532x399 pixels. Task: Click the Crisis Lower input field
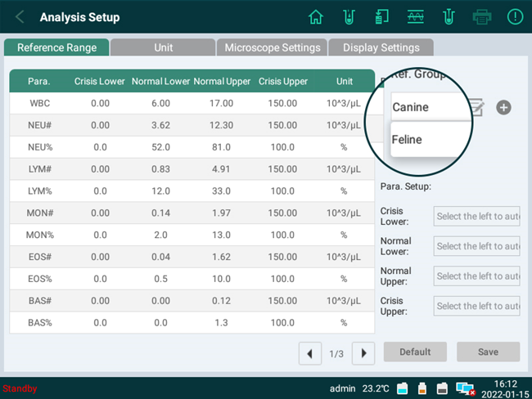477,217
